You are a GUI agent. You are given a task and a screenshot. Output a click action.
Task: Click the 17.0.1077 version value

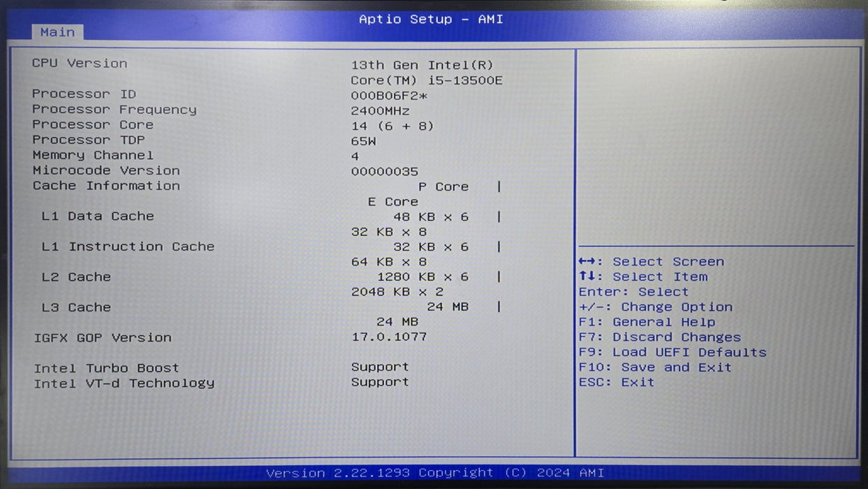pos(389,337)
